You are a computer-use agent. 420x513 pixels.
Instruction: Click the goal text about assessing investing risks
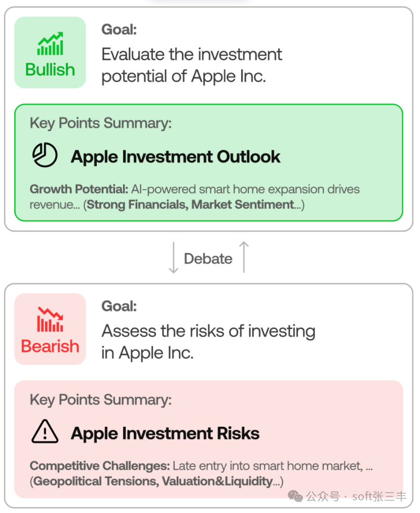tap(208, 342)
